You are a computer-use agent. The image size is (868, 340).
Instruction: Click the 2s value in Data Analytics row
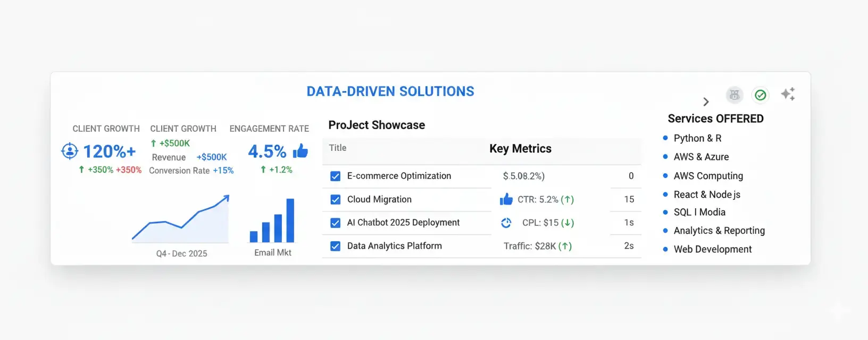point(629,246)
